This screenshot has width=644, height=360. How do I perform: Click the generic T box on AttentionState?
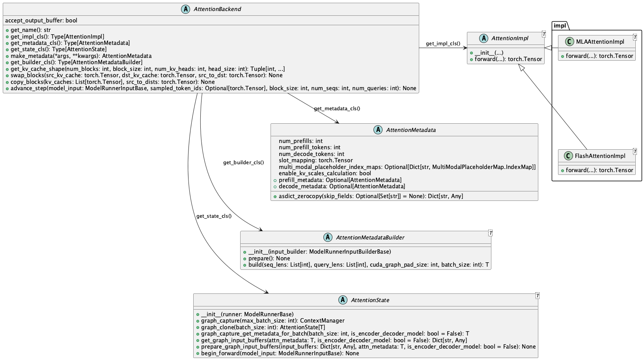(538, 296)
